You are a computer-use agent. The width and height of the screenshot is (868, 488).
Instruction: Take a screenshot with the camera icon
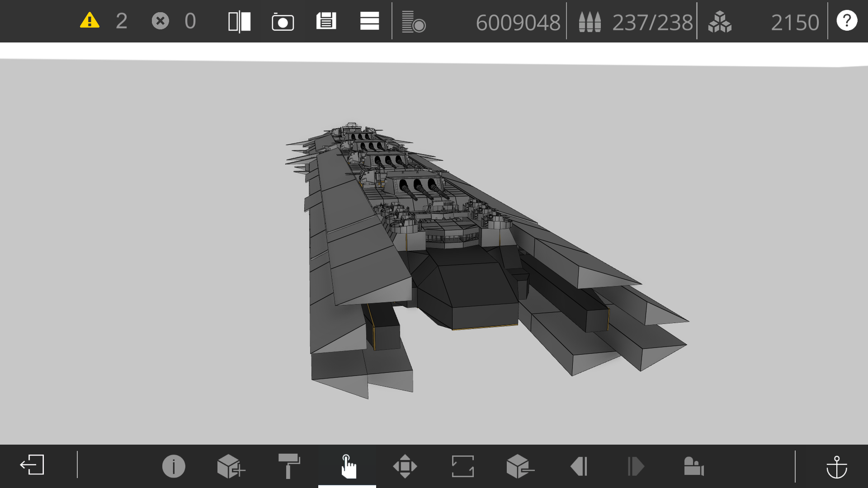[x=283, y=22]
